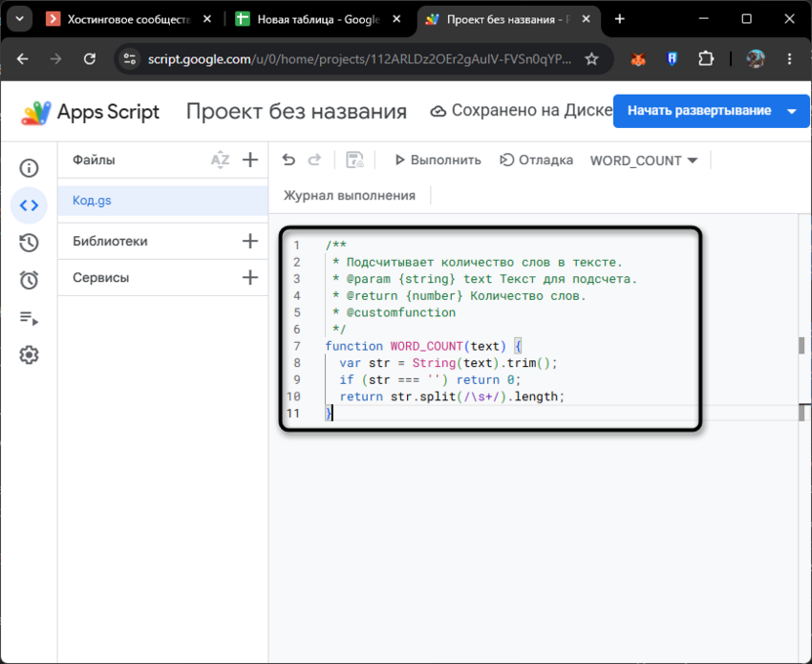Click the 'if (str === '')' code line
Viewport: 812px width, 664px height.
(429, 380)
